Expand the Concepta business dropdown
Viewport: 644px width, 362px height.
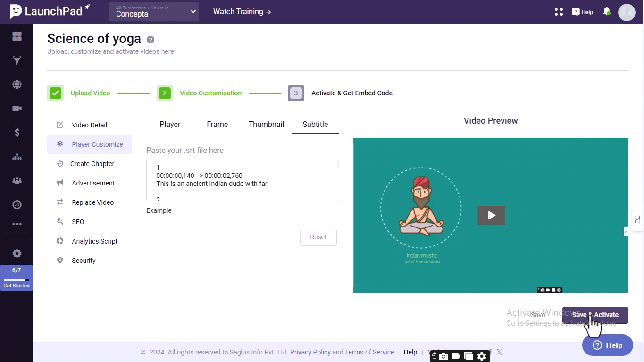154,12
